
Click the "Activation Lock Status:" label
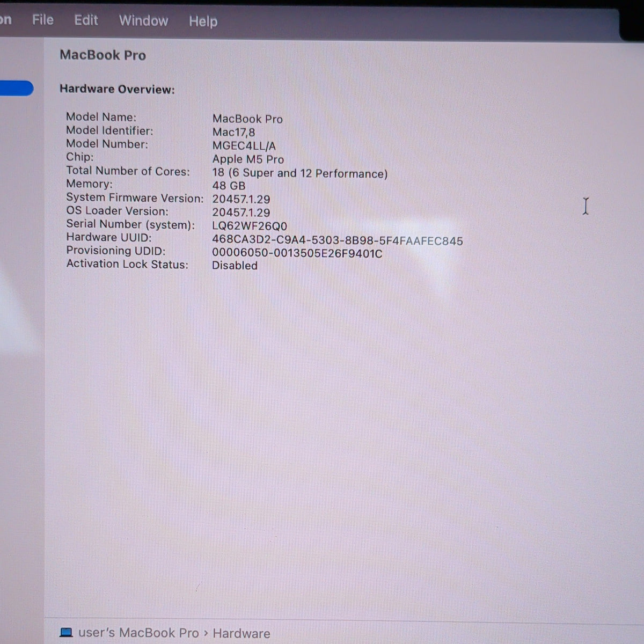(x=127, y=264)
